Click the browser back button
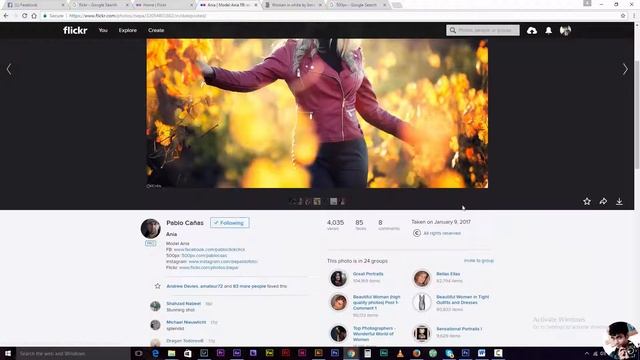The image size is (640, 360). (x=6, y=16)
